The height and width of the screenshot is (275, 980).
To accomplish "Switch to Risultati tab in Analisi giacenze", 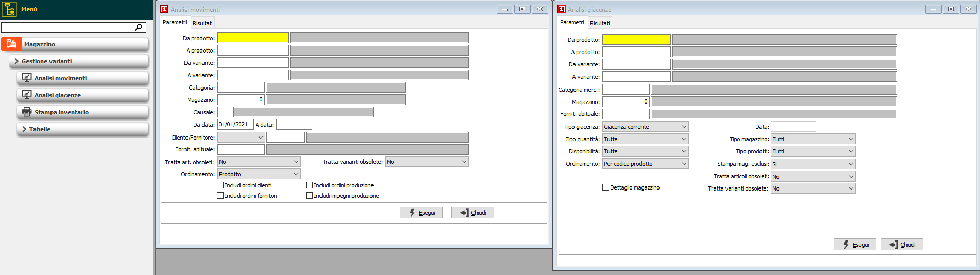I will pyautogui.click(x=600, y=23).
